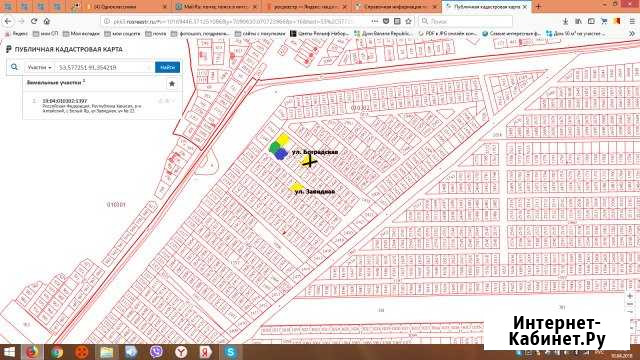The width and height of the screenshot is (640, 360).
Task: Bookmark page with the address bar star
Action: click(x=408, y=21)
